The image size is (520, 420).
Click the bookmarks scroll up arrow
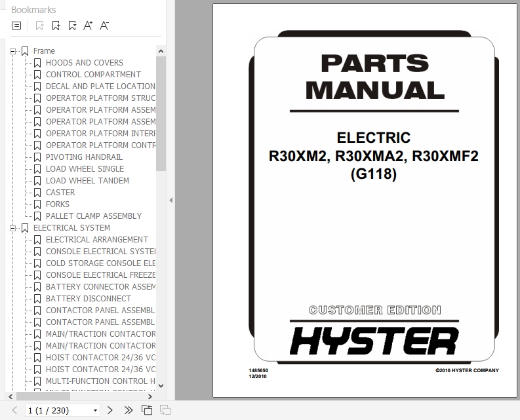coord(161,51)
